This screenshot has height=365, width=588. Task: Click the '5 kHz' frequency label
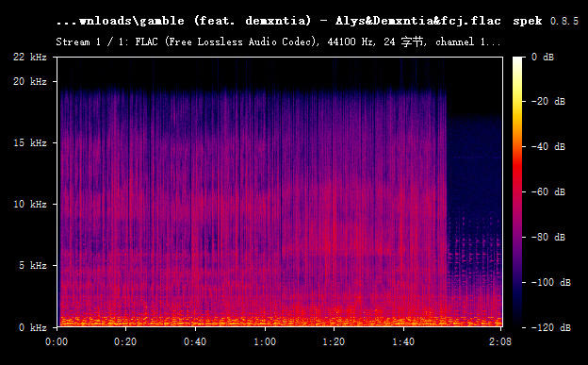pyautogui.click(x=33, y=266)
